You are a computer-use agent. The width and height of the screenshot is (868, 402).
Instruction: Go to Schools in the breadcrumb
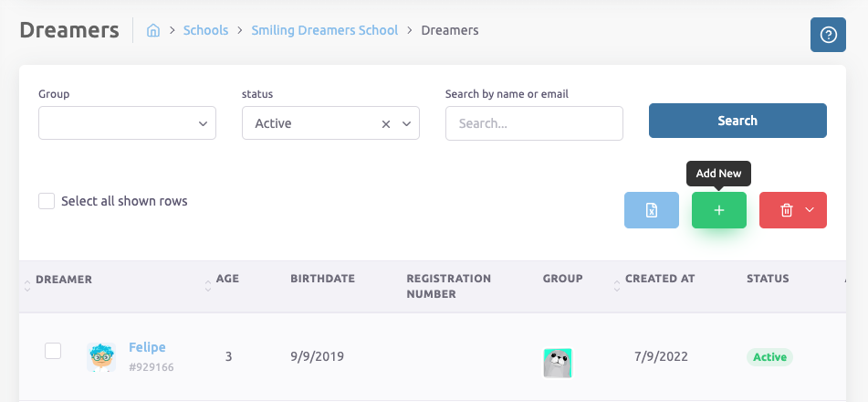click(x=205, y=30)
